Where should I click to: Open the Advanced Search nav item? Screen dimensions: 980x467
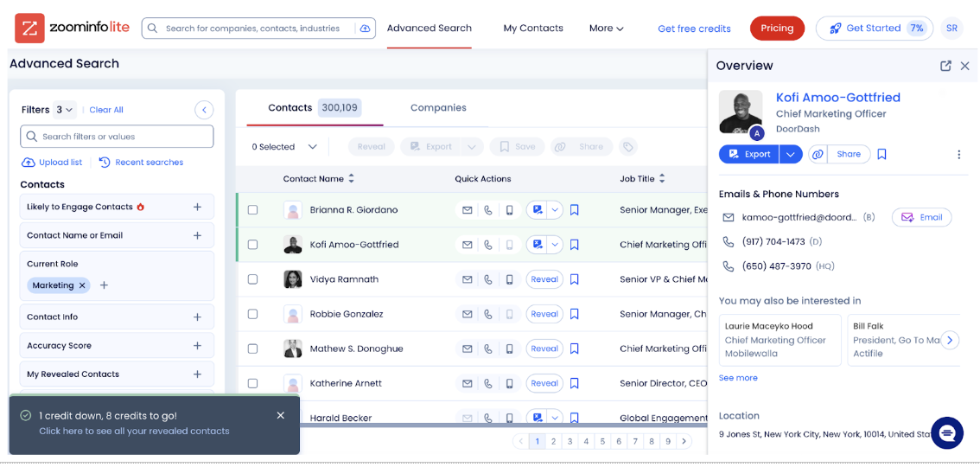pyautogui.click(x=430, y=29)
